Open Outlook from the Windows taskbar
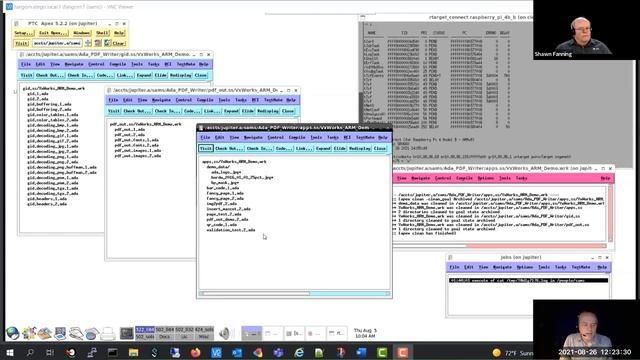 237,352
